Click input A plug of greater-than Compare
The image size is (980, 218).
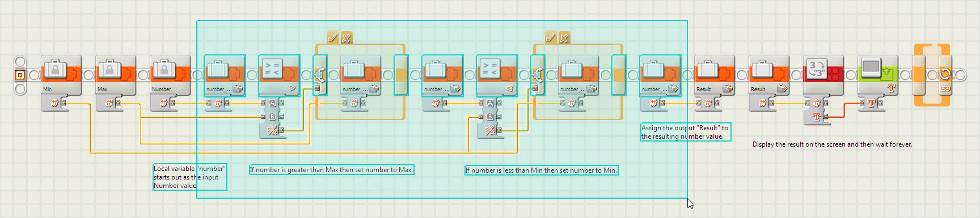tap(263, 103)
